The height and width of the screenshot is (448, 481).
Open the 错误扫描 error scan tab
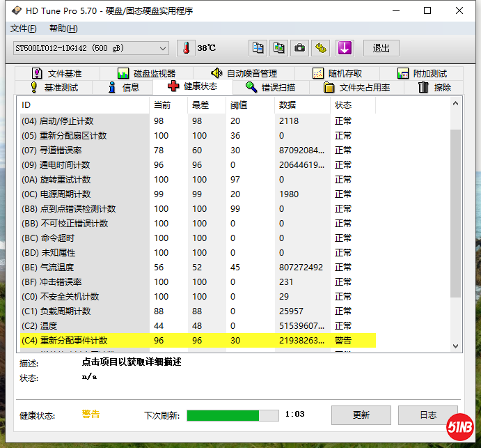click(x=271, y=87)
